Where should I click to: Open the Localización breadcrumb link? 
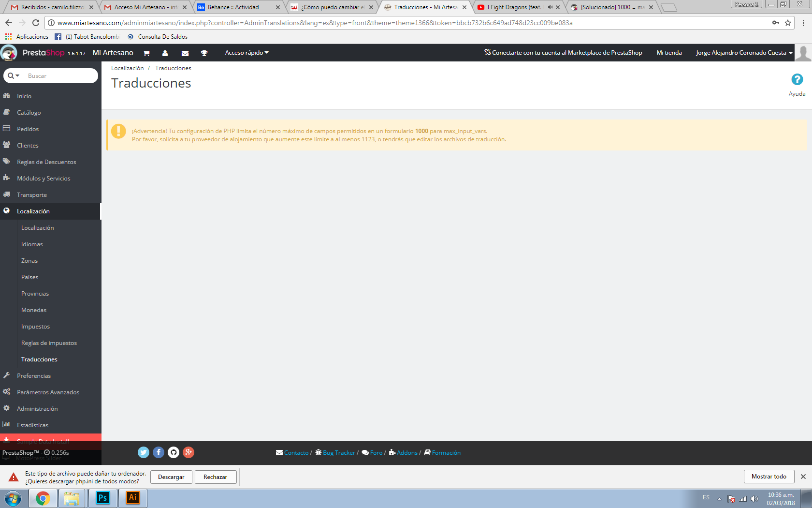coord(128,68)
